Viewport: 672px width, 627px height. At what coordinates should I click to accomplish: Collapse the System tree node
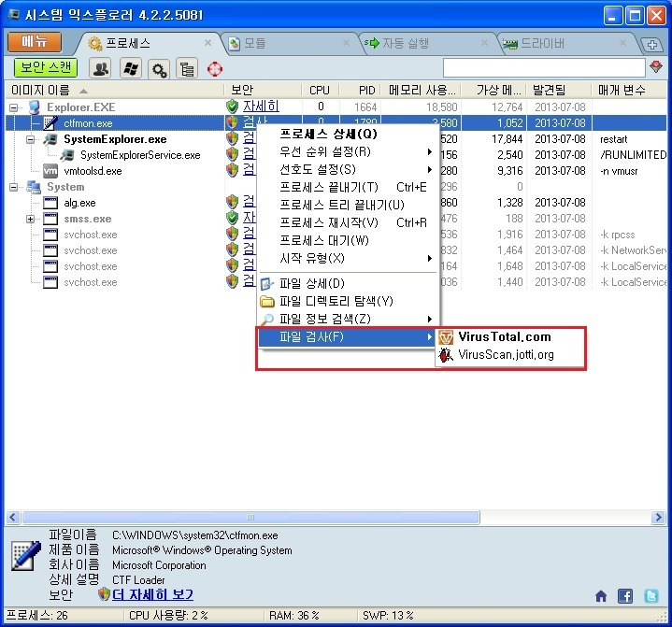click(14, 187)
